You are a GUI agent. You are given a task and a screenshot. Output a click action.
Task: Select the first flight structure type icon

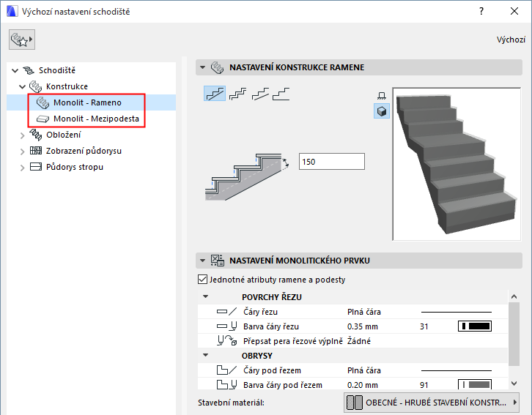[215, 94]
